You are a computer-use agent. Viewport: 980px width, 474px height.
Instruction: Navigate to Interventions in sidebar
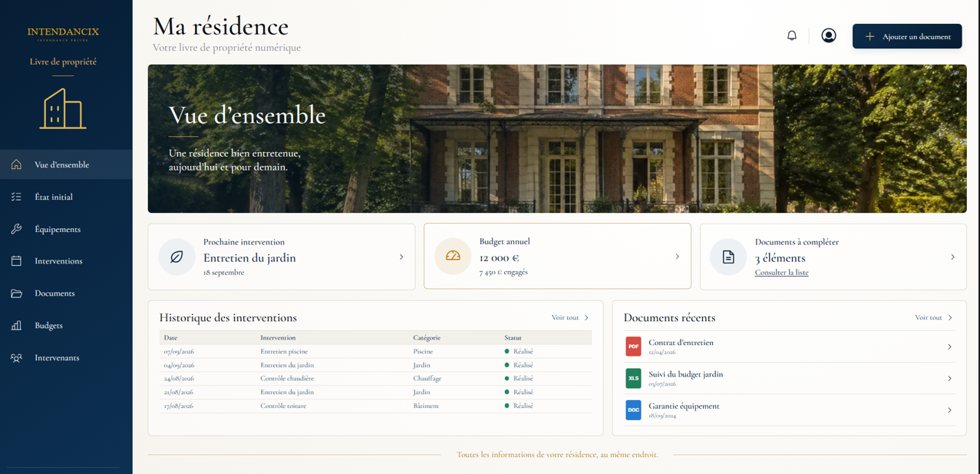click(66, 261)
